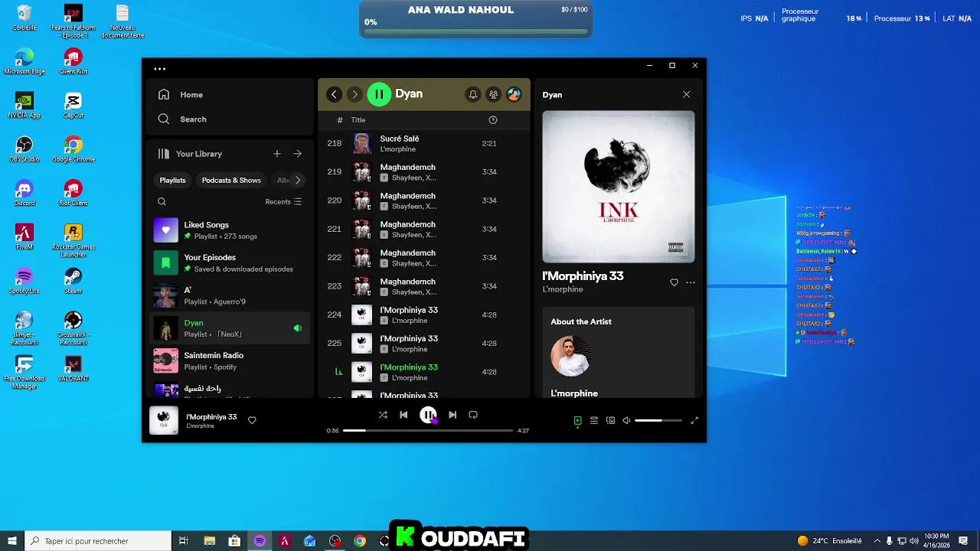
Task: Select track 219 Maghandemch
Action: pos(424,172)
